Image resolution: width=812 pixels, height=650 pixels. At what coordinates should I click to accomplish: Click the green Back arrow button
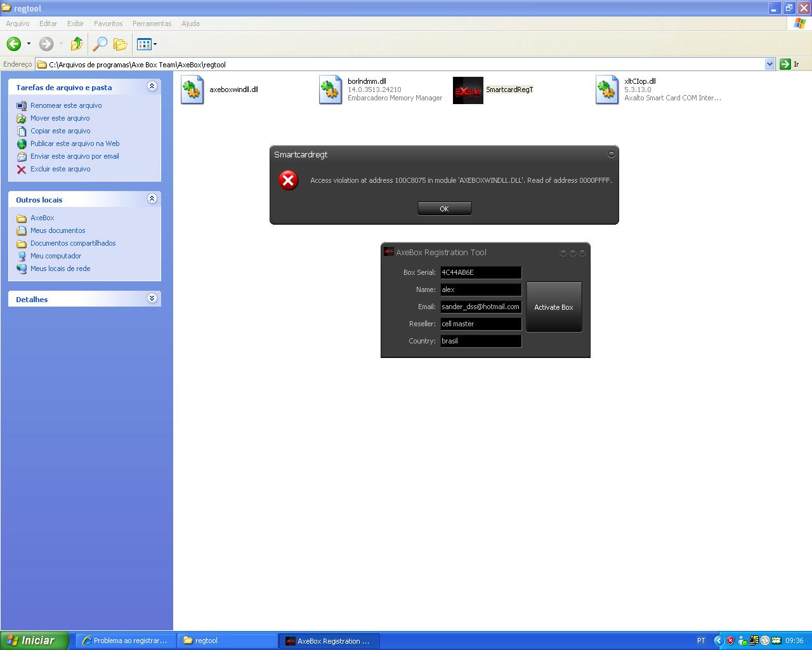pyautogui.click(x=14, y=44)
